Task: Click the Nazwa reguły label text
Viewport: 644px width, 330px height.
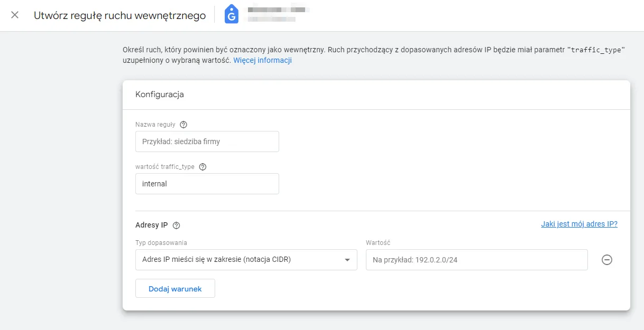Action: 155,125
